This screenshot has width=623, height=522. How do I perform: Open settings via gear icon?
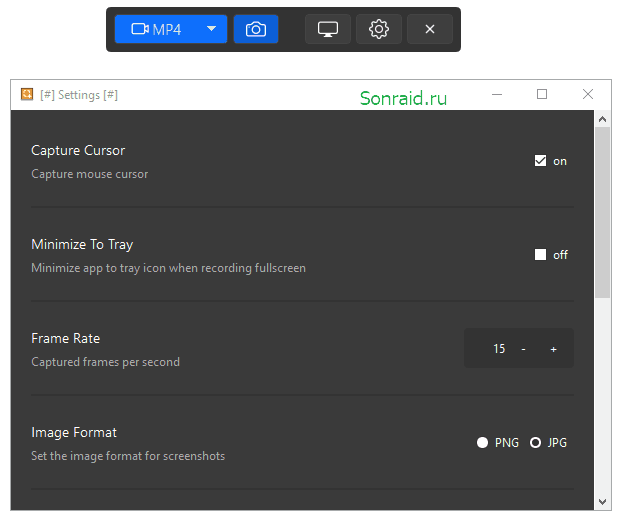coord(379,29)
